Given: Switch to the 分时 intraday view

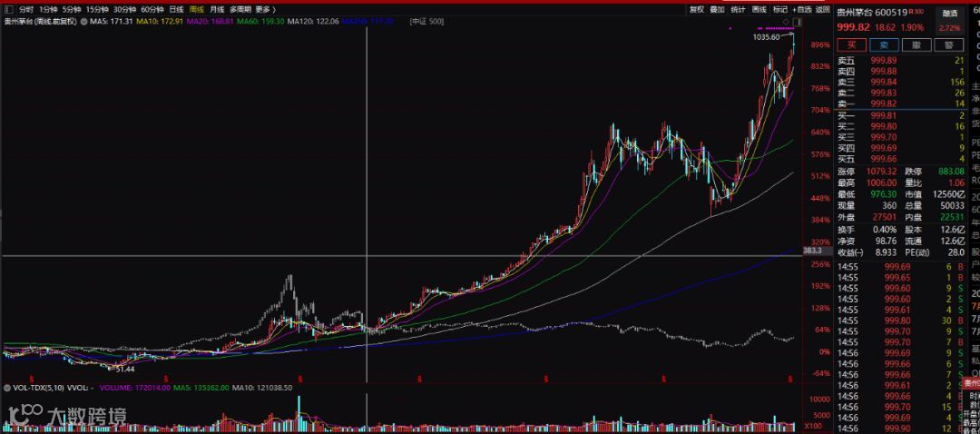Looking at the screenshot, I should (25, 9).
